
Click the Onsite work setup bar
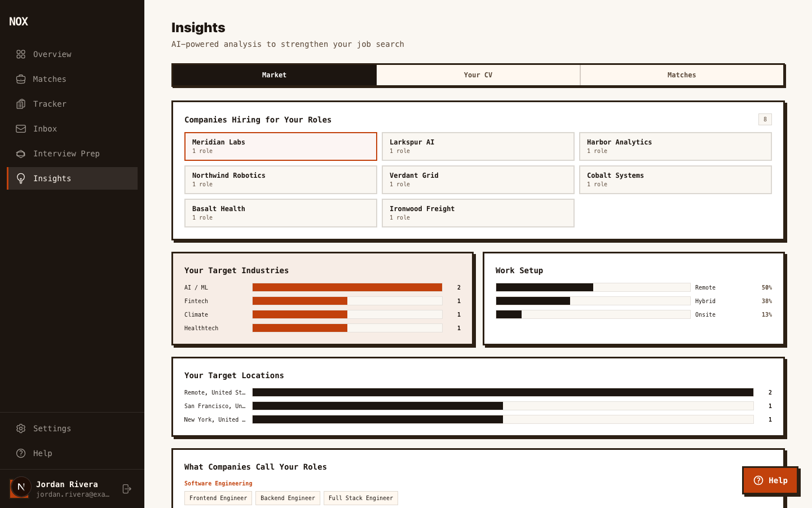click(593, 314)
